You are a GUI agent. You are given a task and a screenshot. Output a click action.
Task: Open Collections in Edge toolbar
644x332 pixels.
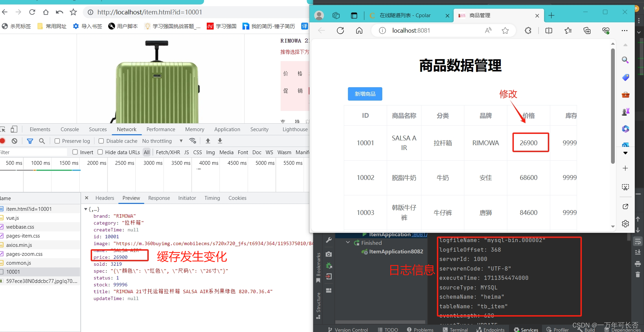[587, 31]
